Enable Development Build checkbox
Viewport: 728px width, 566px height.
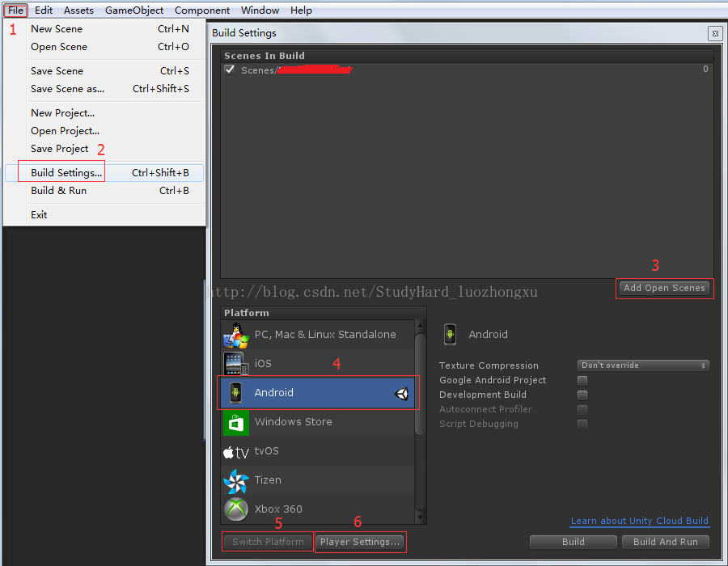tap(582, 395)
